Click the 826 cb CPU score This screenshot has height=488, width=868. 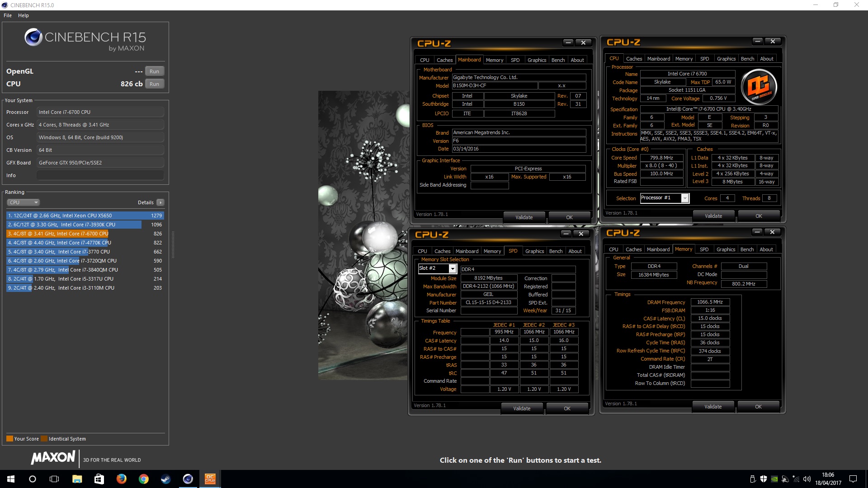tap(131, 84)
